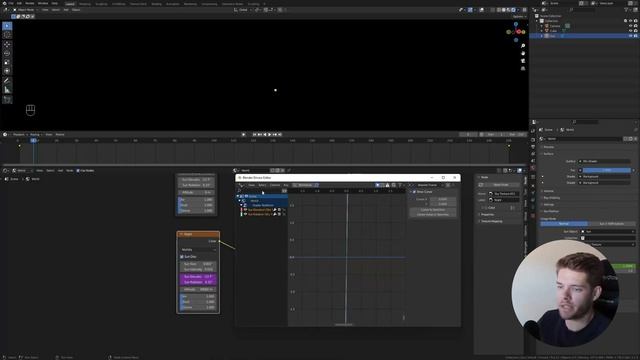
Task: Hide the Sun Elevation driver channel
Action: point(245,210)
